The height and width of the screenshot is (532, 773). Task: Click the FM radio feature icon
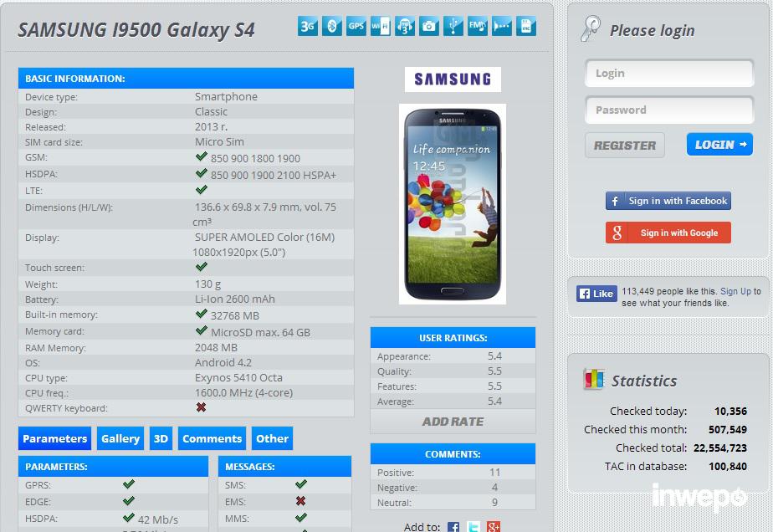pyautogui.click(x=477, y=26)
